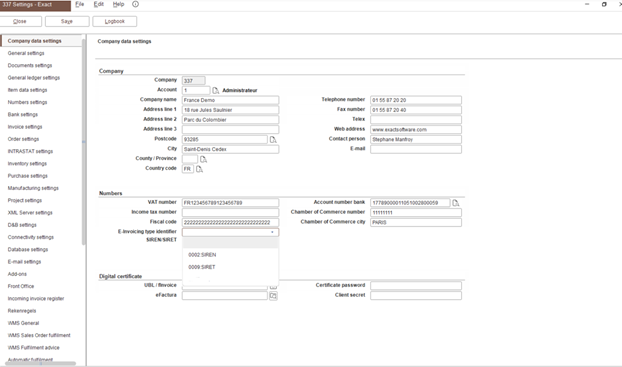Screen dimensions: 622x367
Task: Open Documents settings in sidebar
Action: pyautogui.click(x=30, y=65)
